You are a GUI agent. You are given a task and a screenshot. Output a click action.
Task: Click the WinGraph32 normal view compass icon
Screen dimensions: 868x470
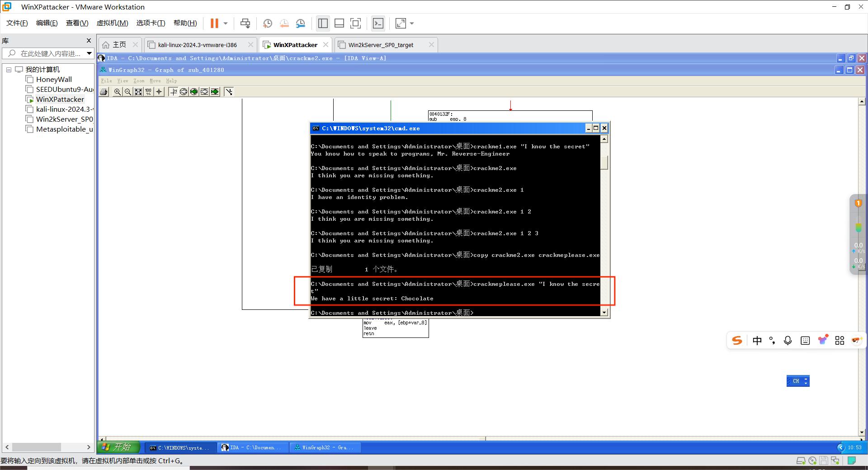point(173,92)
